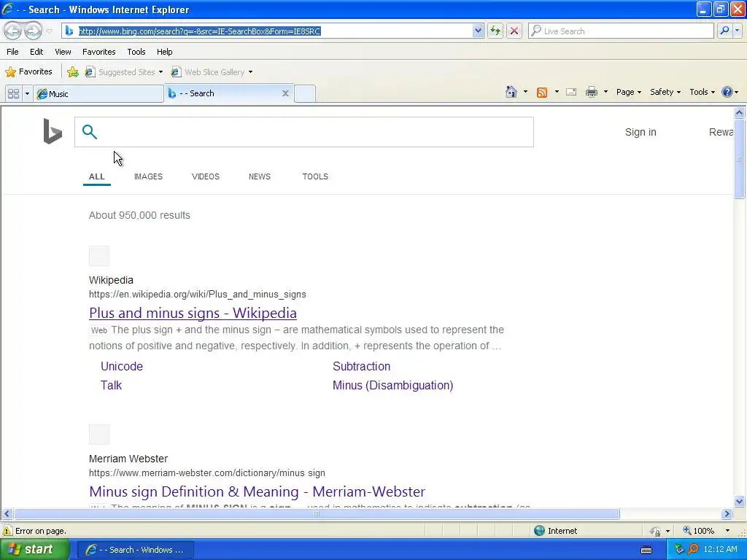Open the search provider dropdown arrow

[x=738, y=31]
